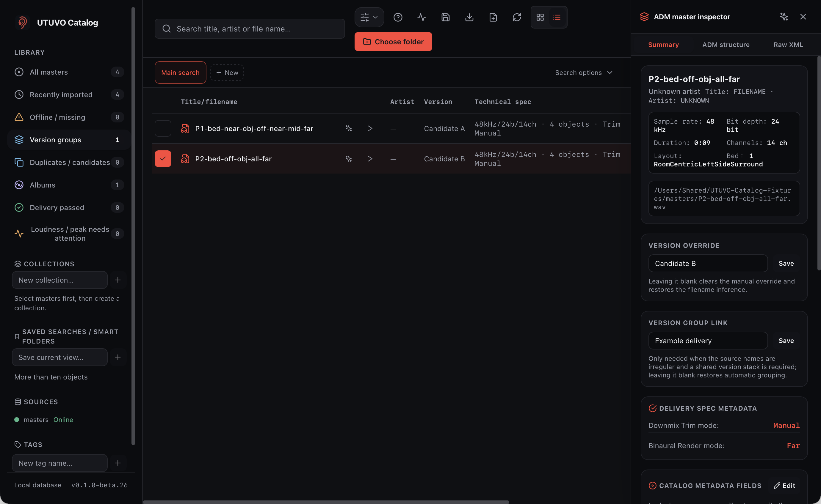The width and height of the screenshot is (821, 504).
Task: Open the help question mark icon
Action: 398,17
